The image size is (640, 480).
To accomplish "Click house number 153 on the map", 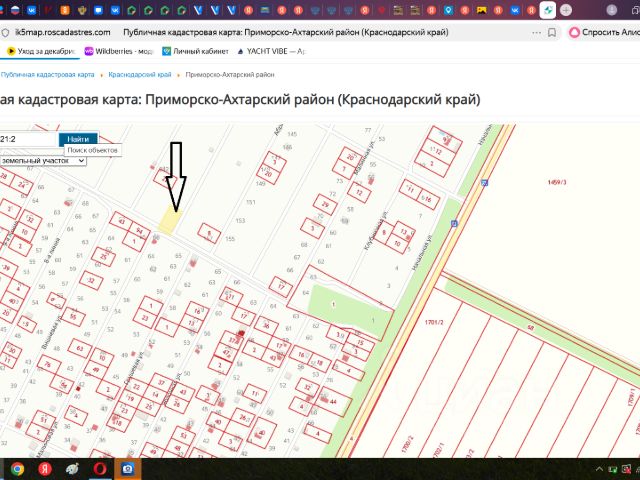I will pos(240,221).
